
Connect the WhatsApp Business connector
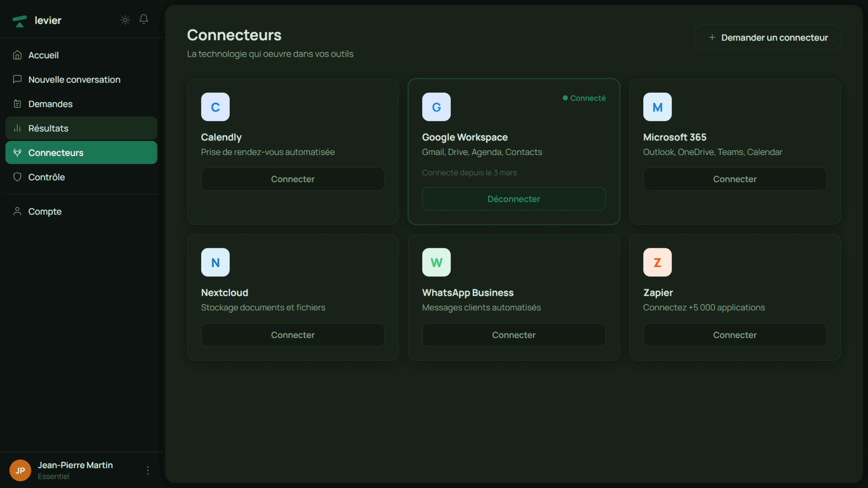click(x=514, y=335)
